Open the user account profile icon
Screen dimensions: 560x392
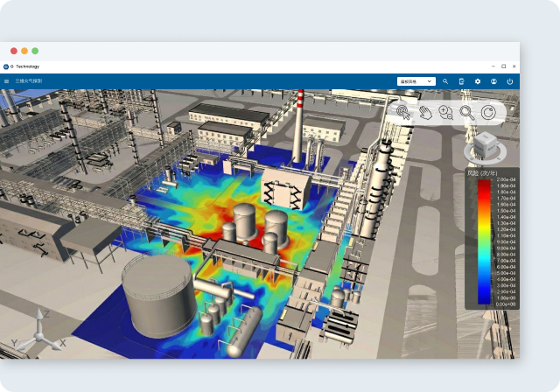[x=493, y=81]
